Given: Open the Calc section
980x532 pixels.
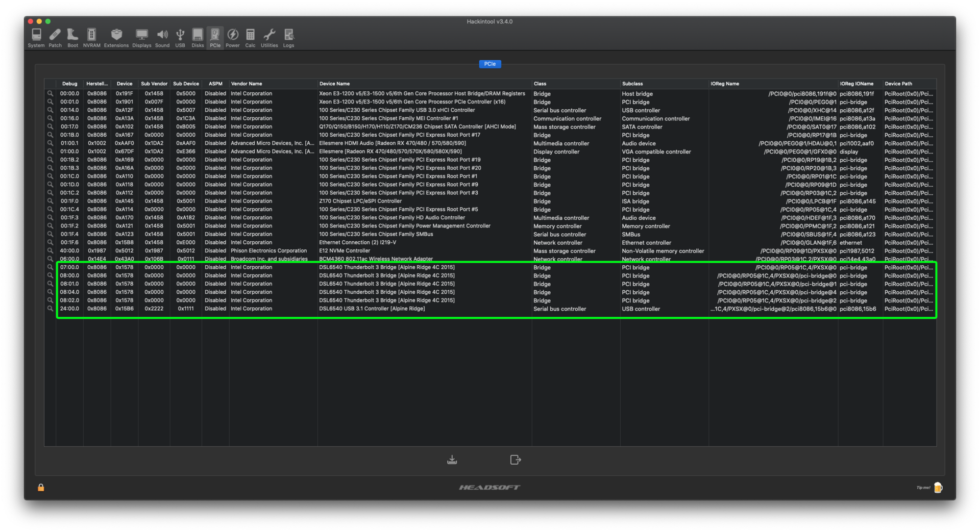Looking at the screenshot, I should [x=250, y=38].
